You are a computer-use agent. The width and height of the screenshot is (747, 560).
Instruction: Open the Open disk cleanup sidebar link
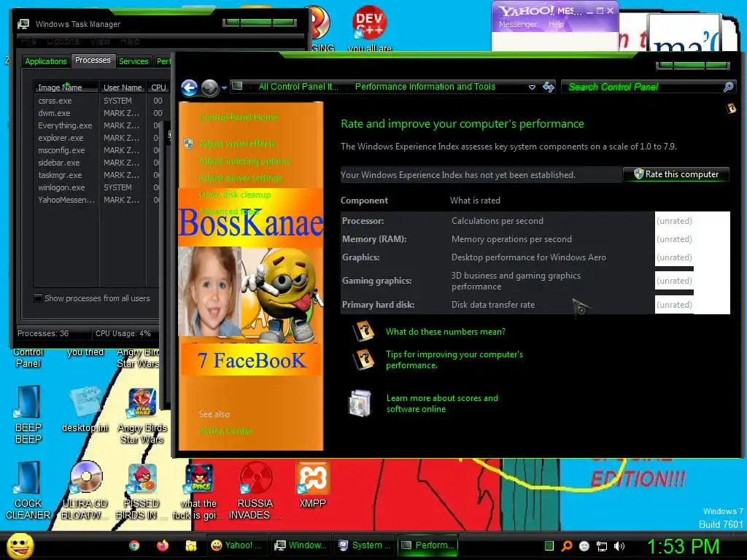click(235, 195)
